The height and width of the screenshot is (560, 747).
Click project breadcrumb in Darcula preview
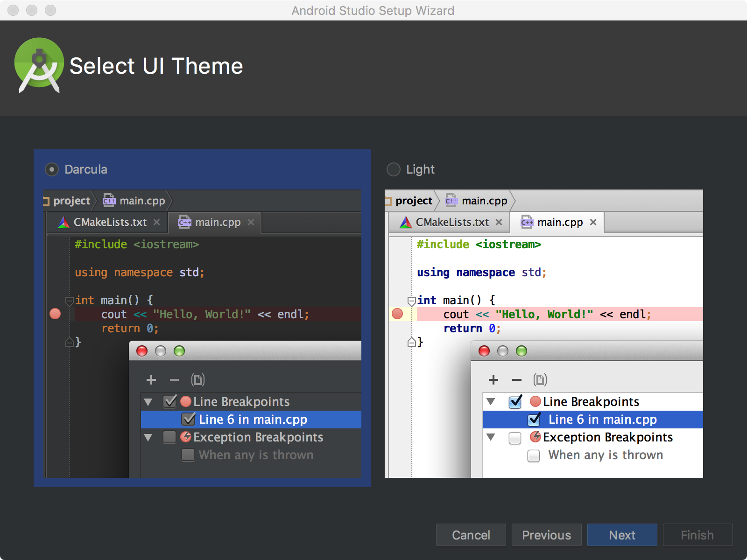pyautogui.click(x=71, y=201)
